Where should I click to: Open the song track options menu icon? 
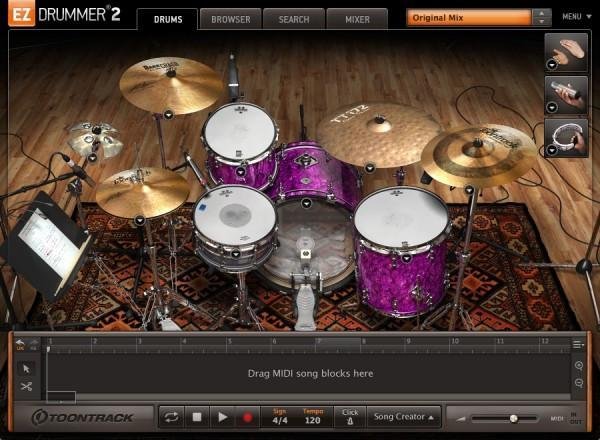click(x=579, y=345)
